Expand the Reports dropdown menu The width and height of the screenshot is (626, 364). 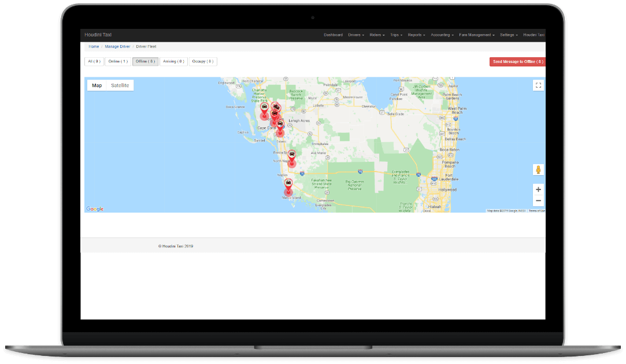(416, 35)
